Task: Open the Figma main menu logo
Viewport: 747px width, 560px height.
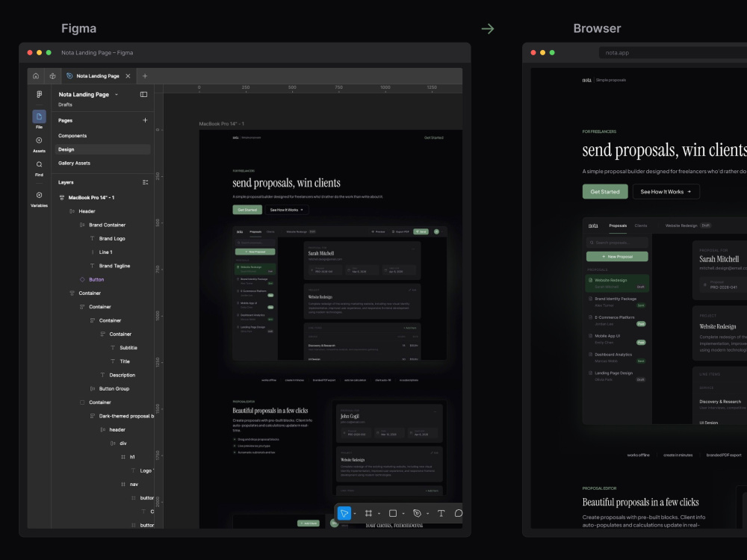Action: 39,94
